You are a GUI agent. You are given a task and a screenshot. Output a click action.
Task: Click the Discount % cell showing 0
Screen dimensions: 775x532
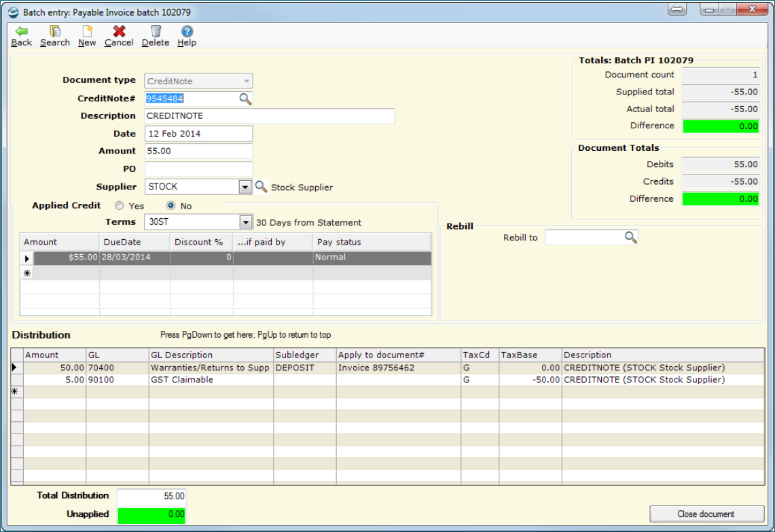[x=202, y=258]
